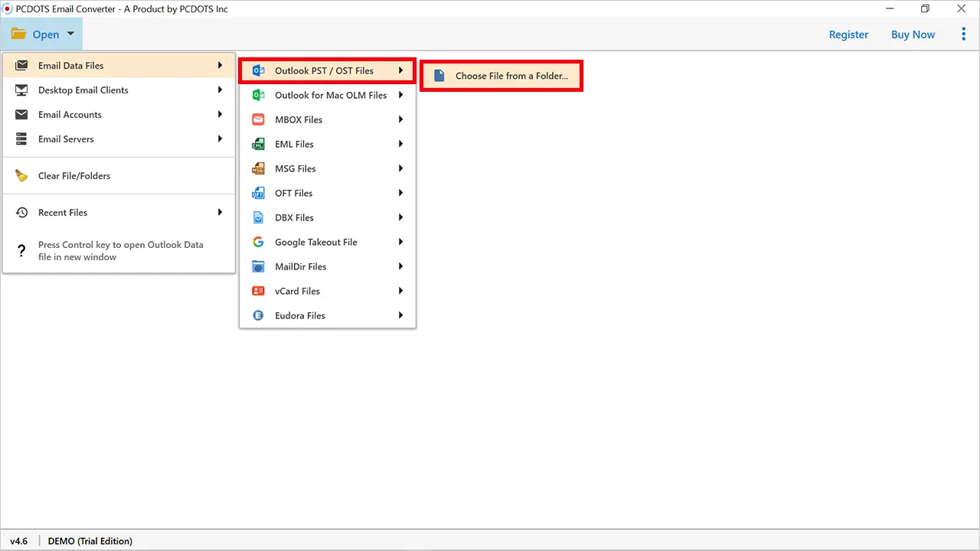Viewport: 980px width, 551px height.
Task: Expand Outlook for Mac OLM Files arrow
Action: [400, 96]
